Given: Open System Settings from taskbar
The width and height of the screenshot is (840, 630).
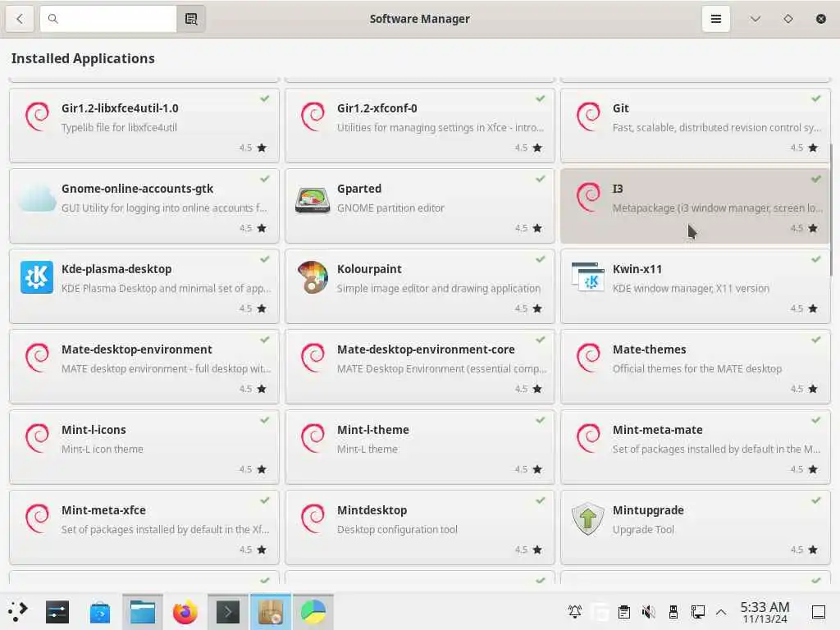Looking at the screenshot, I should [x=57, y=612].
